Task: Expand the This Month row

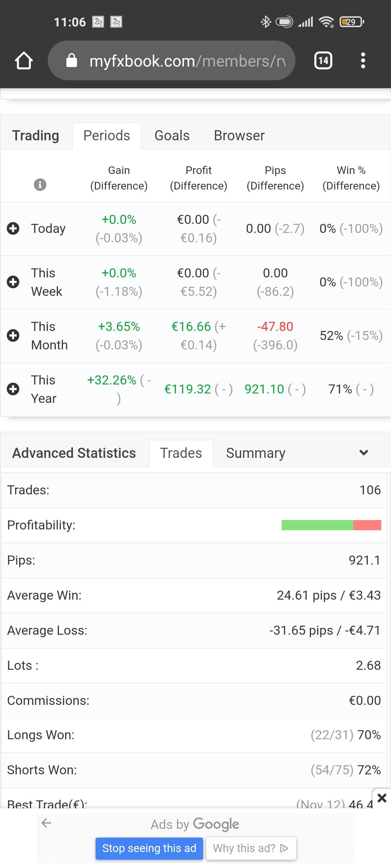Action: click(13, 336)
